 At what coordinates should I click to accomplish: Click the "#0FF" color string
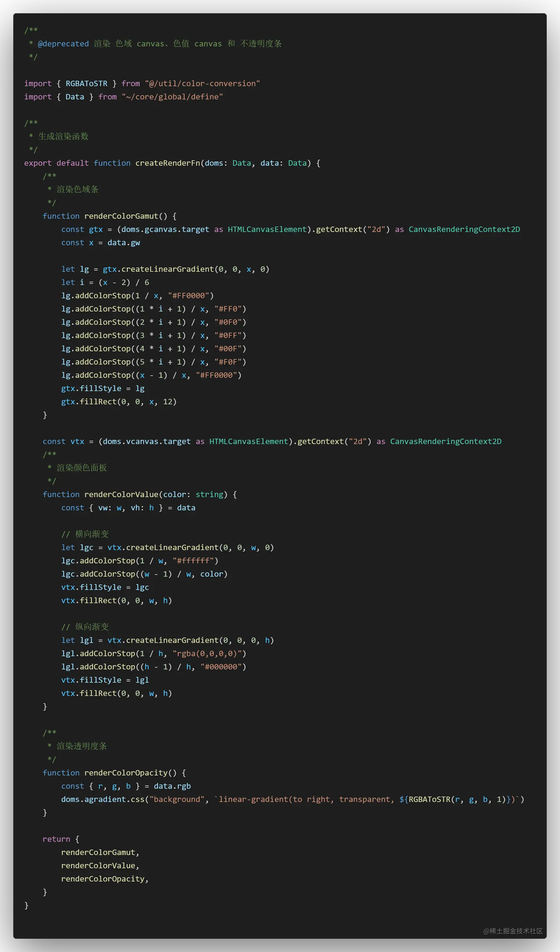coord(228,335)
